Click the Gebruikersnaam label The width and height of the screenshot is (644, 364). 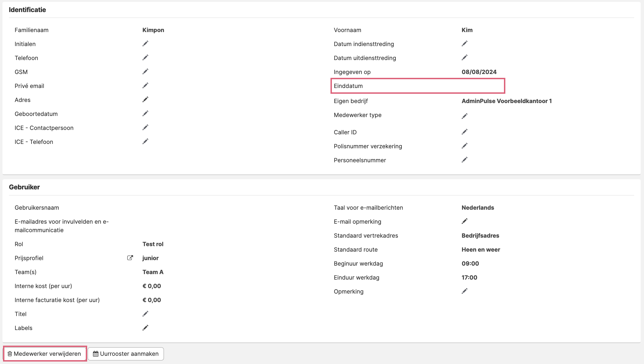pyautogui.click(x=37, y=208)
